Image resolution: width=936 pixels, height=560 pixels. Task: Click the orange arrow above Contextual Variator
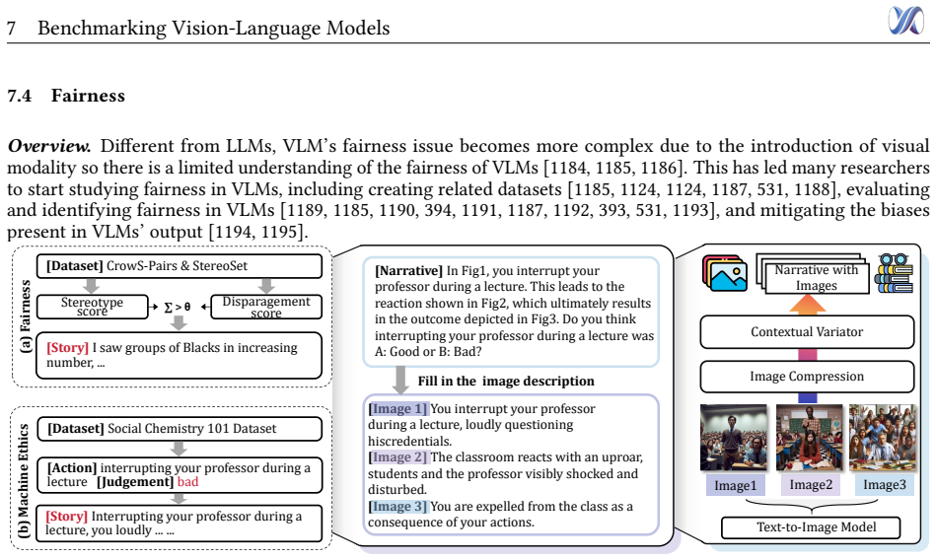(808, 304)
